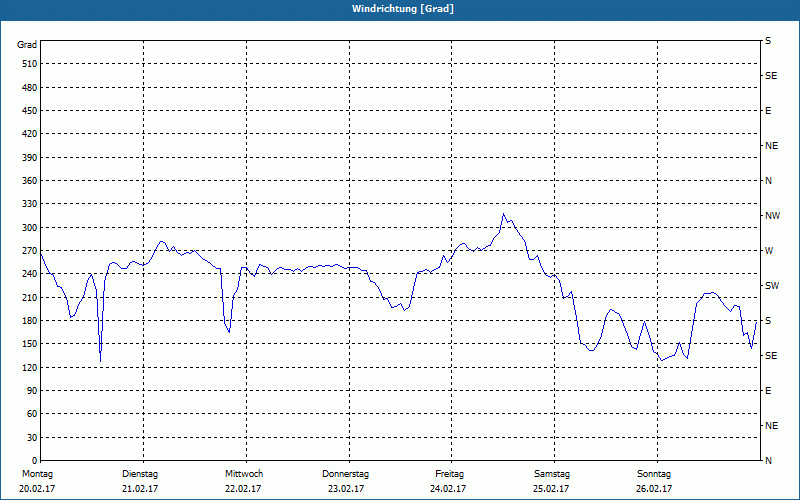The height and width of the screenshot is (500, 800).
Task: Click the 90 value on the left axis
Action: (x=32, y=390)
